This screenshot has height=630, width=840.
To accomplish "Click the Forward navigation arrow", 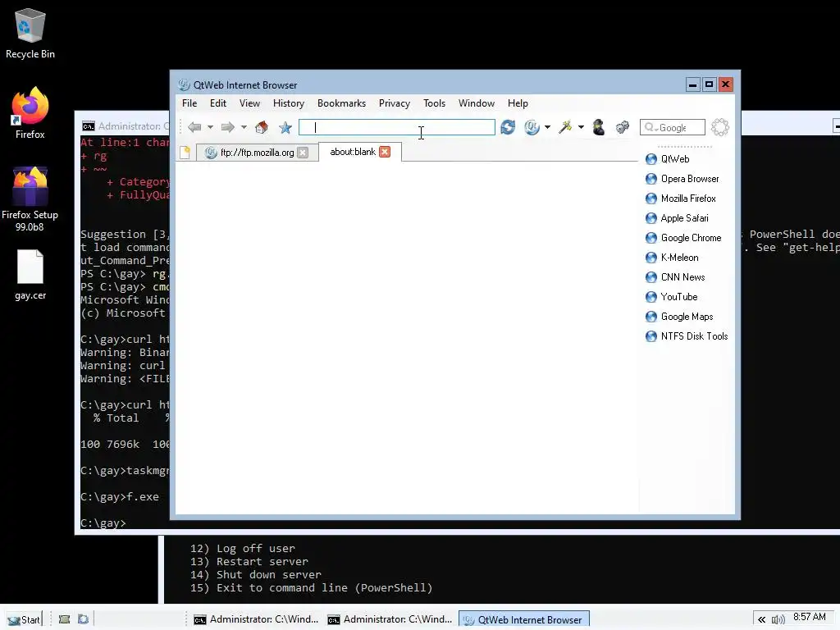I will 228,127.
